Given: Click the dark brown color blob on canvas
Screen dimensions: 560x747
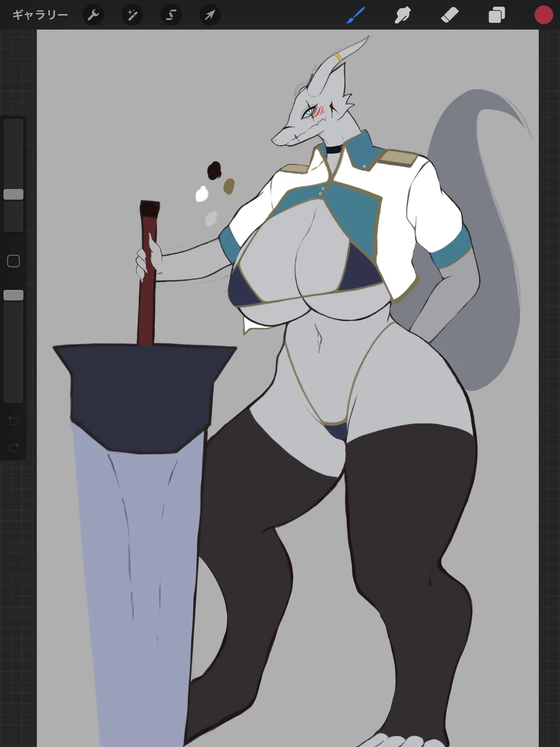Looking at the screenshot, I should pyautogui.click(x=214, y=170).
